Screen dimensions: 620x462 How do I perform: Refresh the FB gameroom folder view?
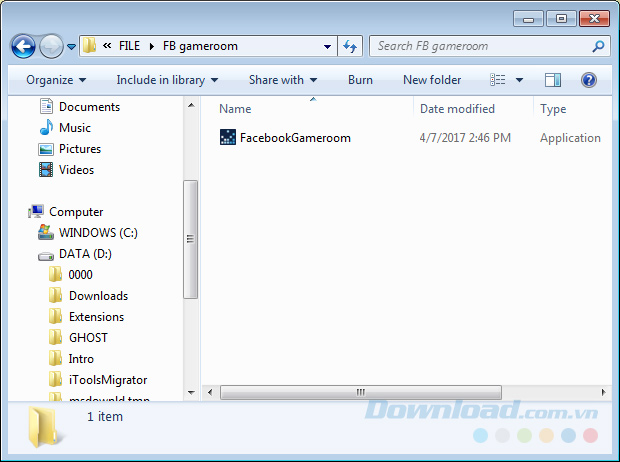pos(350,46)
